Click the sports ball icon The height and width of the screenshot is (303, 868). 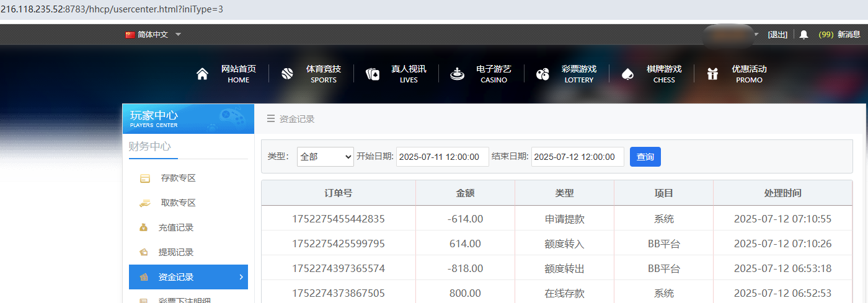tap(287, 74)
